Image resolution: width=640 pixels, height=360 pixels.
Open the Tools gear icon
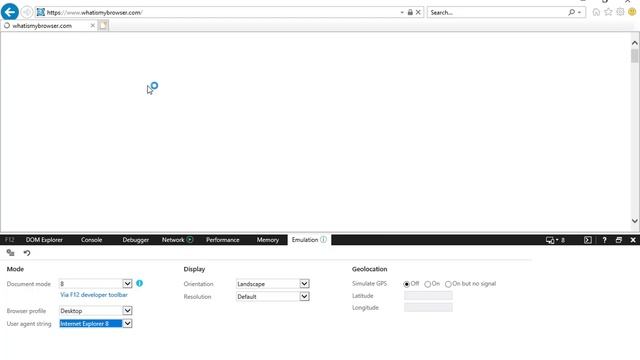pos(620,12)
